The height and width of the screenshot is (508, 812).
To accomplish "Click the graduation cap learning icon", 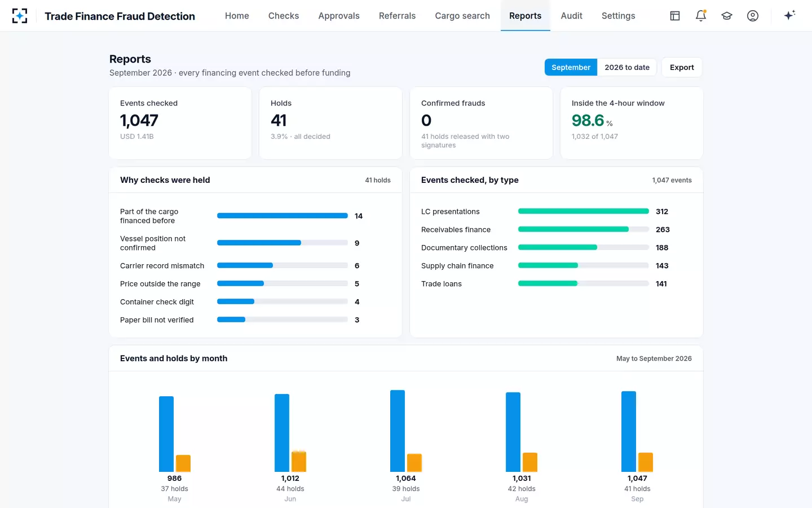I will click(x=727, y=16).
